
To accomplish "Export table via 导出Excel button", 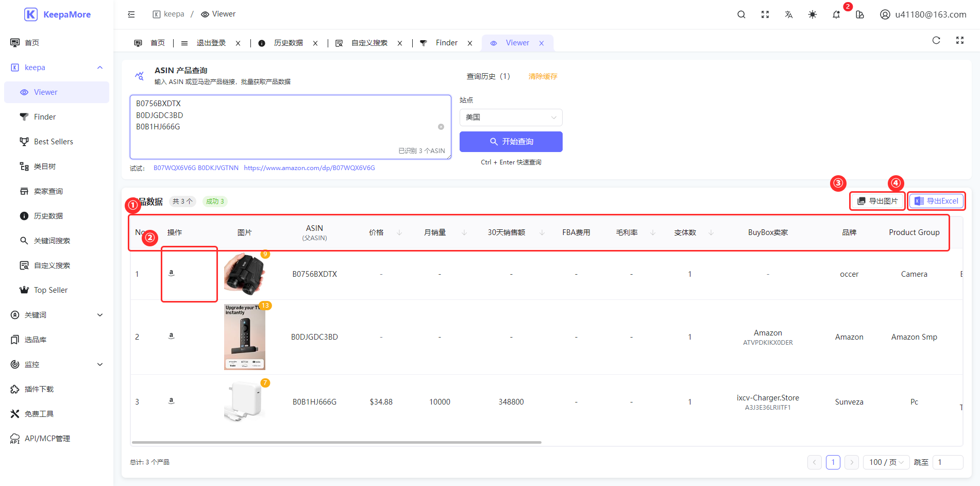I will (937, 201).
